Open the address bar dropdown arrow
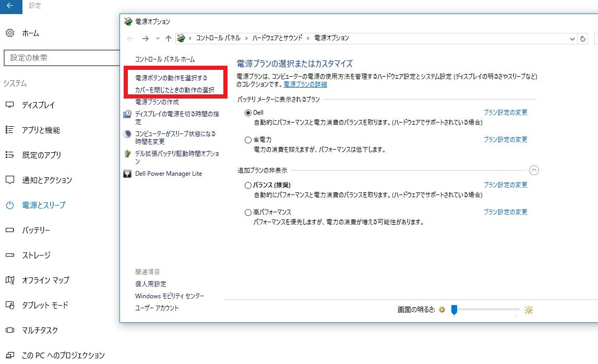 [x=571, y=38]
